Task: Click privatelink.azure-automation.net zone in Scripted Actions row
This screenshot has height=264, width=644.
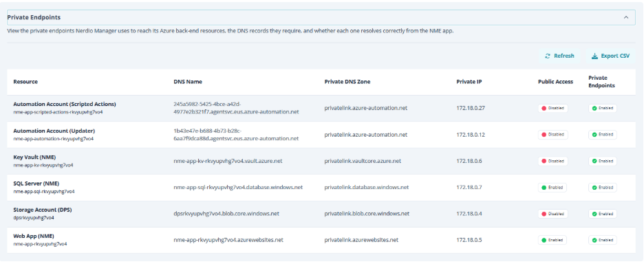Action: [x=365, y=109]
